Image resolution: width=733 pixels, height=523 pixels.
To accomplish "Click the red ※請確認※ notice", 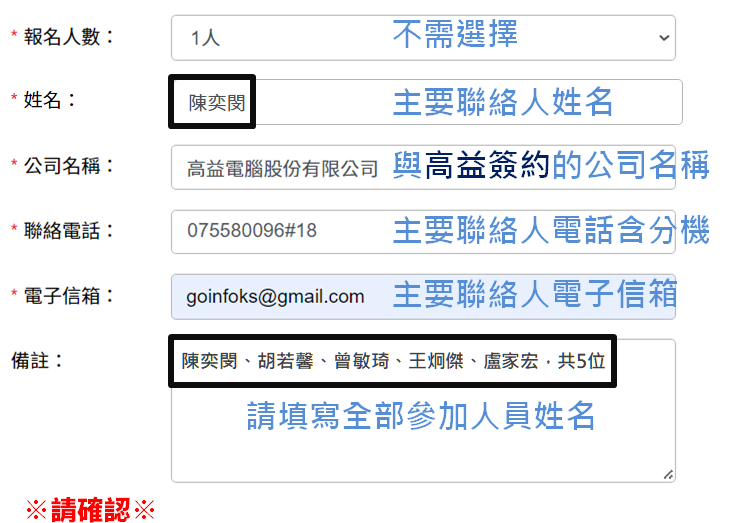I will coord(91,510).
